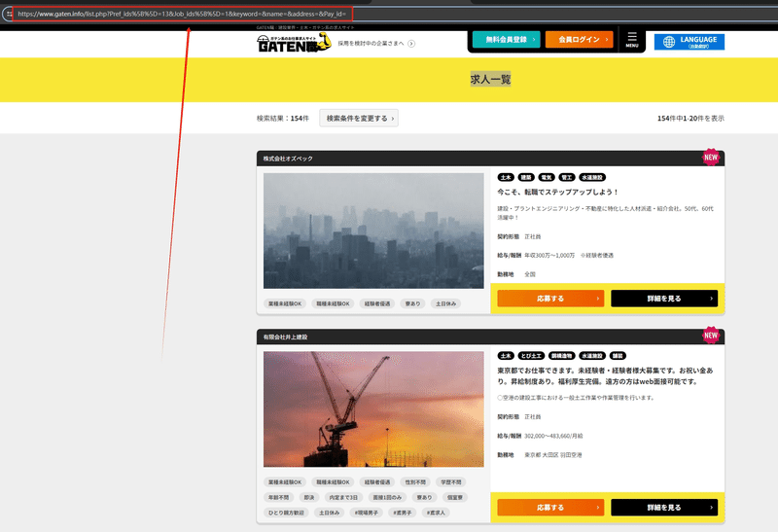This screenshot has height=532, width=778.
Task: Select 建築 tag in 株式会社オズベック card
Action: 526,177
